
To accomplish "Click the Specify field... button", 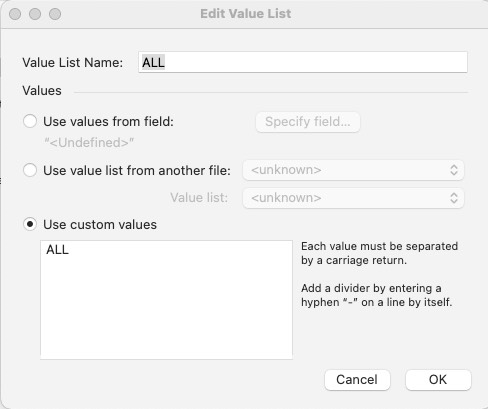I will pyautogui.click(x=308, y=122).
